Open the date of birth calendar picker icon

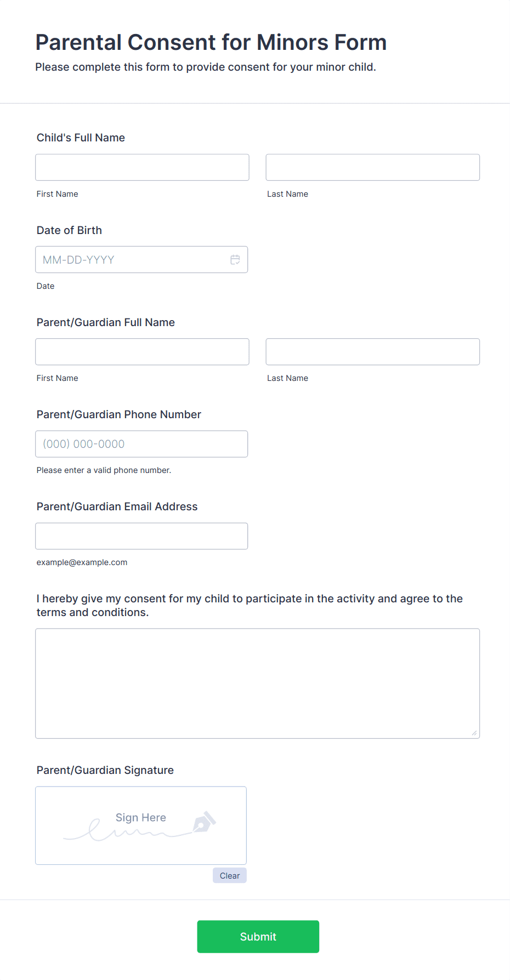click(x=235, y=260)
